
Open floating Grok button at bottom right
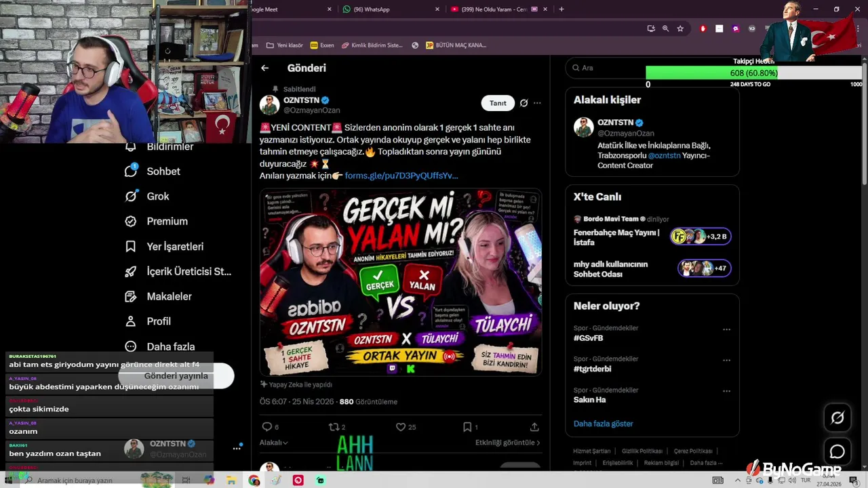tap(837, 418)
